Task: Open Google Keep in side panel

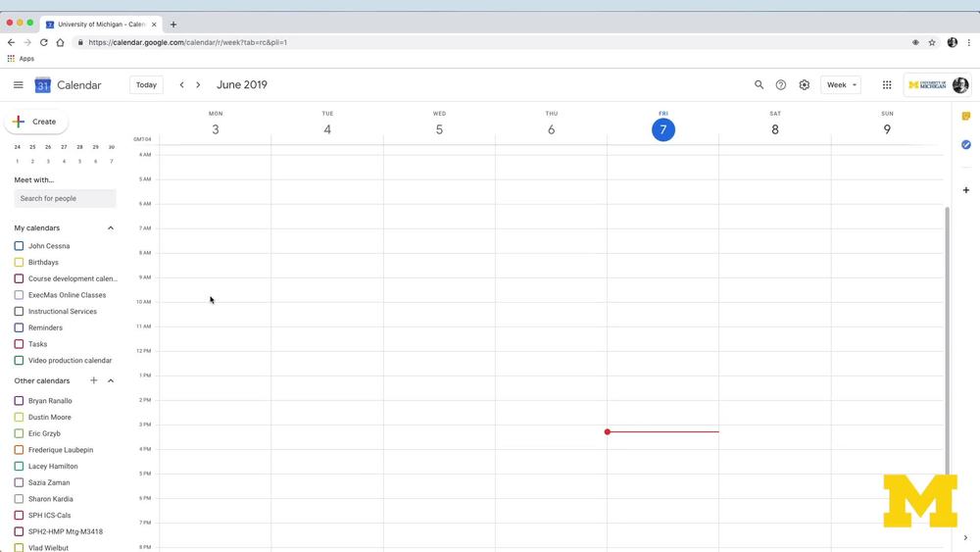Action: click(x=965, y=116)
